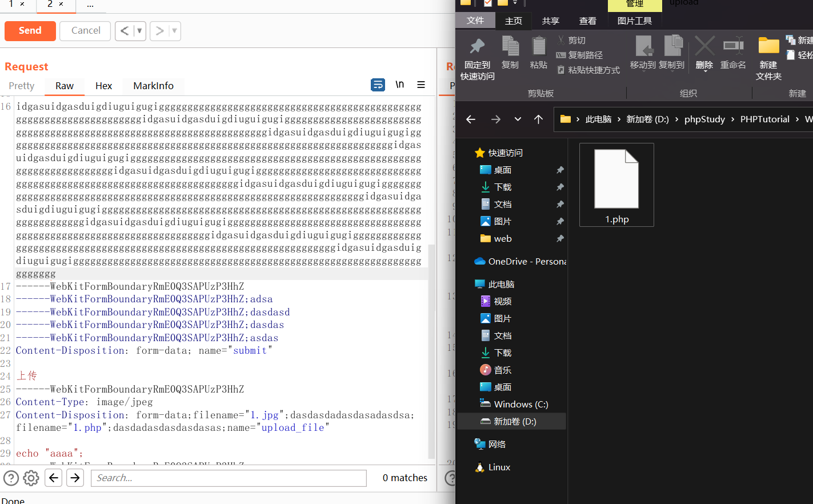Toggle non-printable characters \n display
Image resolution: width=813 pixels, height=504 pixels.
click(x=400, y=85)
